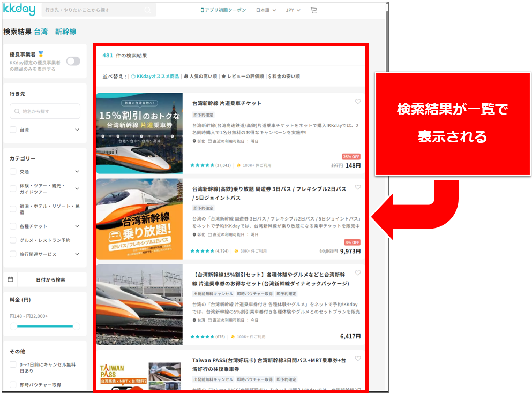Open Taiwan PASS(台湾好玩卡) listing title
The width and height of the screenshot is (532, 395).
[269, 364]
